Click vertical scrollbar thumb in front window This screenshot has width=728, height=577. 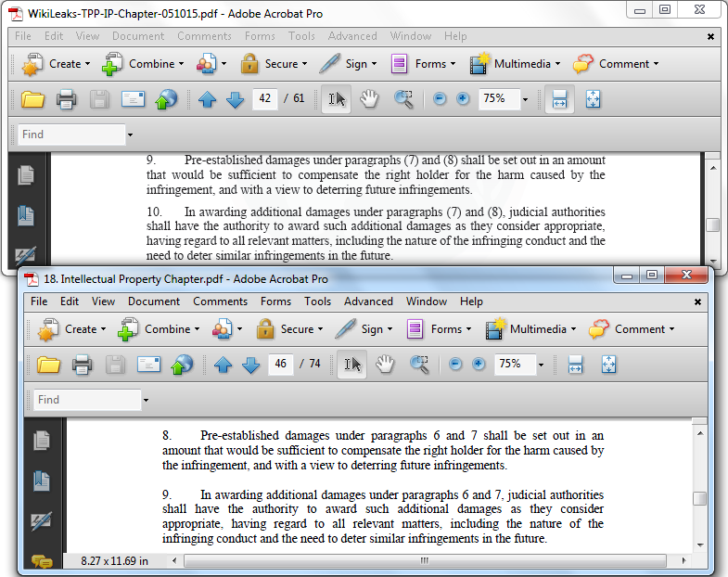click(699, 498)
